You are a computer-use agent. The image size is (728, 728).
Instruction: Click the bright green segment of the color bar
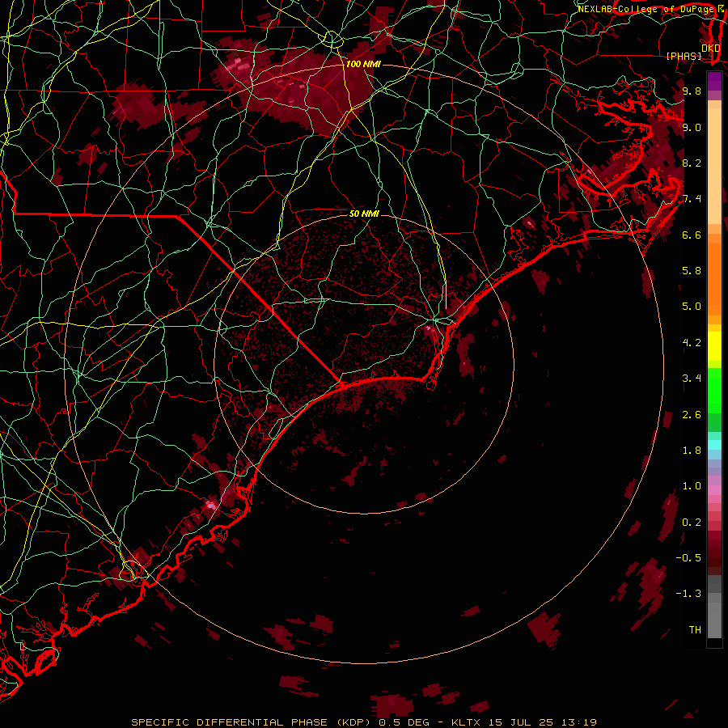click(x=714, y=390)
